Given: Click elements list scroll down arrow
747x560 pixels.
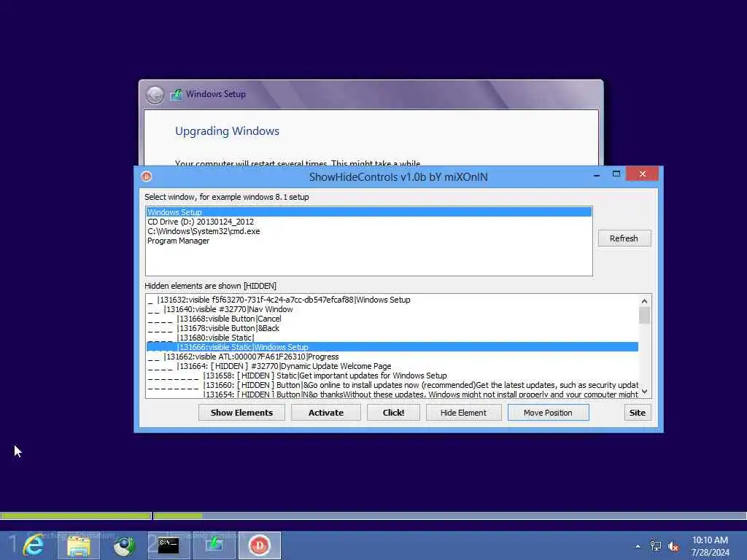Looking at the screenshot, I should click(645, 392).
